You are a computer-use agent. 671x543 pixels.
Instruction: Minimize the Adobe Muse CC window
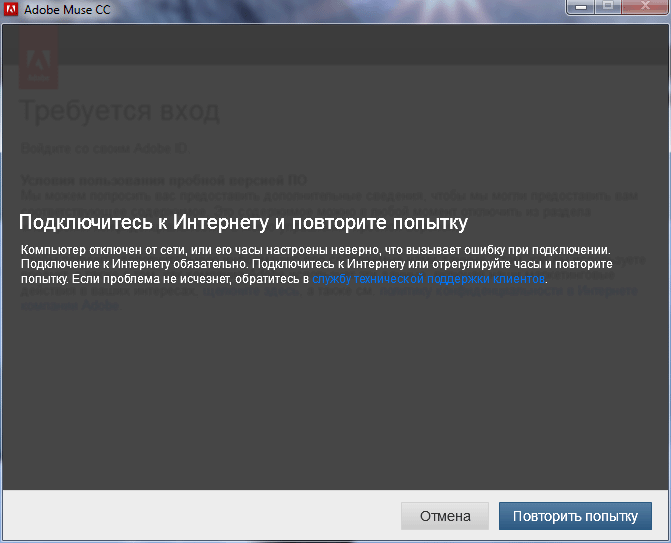[581, 6]
